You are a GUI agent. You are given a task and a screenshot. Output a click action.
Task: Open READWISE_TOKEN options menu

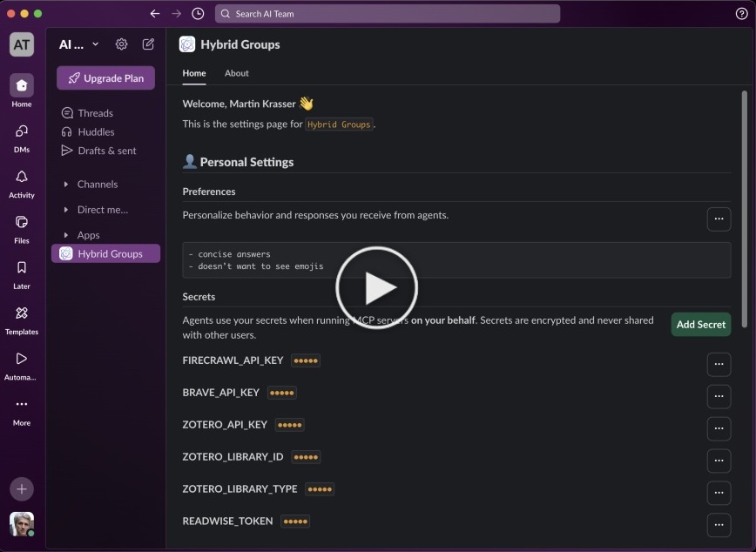coord(719,525)
